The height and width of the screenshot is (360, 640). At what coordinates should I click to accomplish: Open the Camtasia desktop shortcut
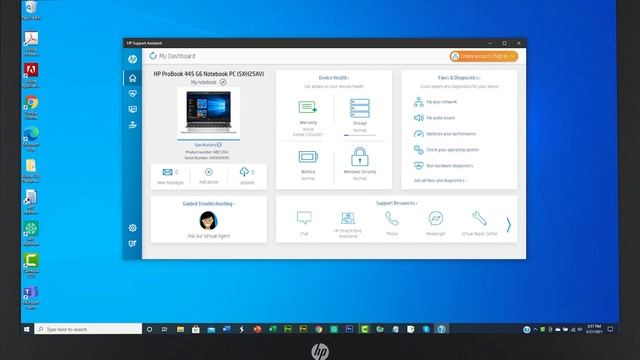[31, 265]
